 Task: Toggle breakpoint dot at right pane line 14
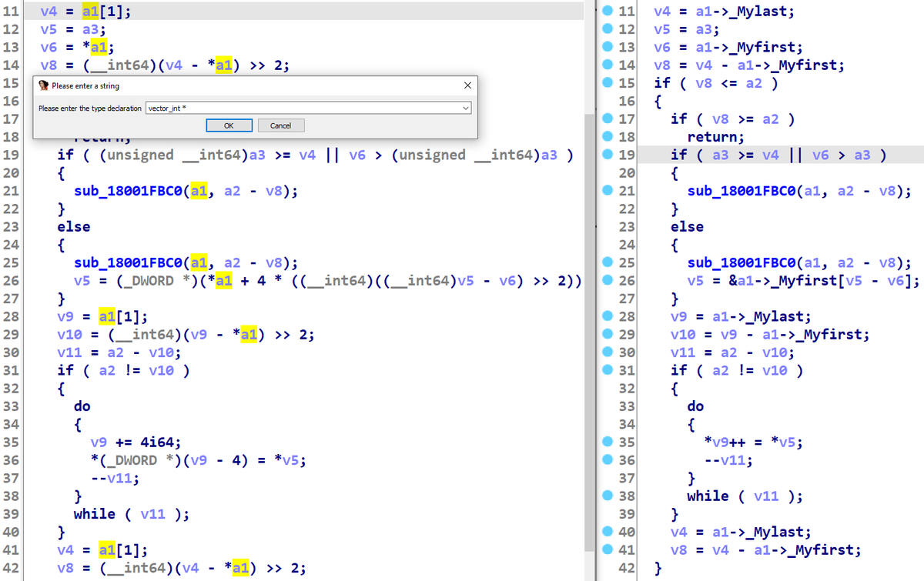click(609, 65)
